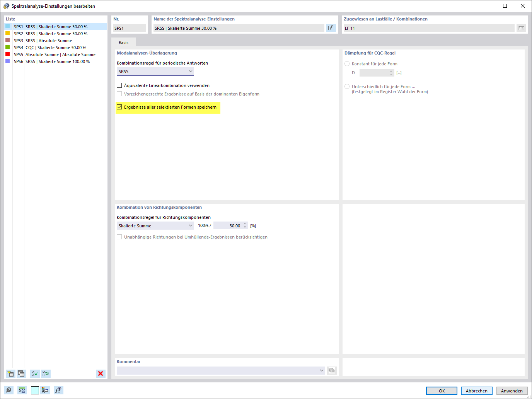
Task: Create a new spectral analysis settings entry
Action: 10,373
